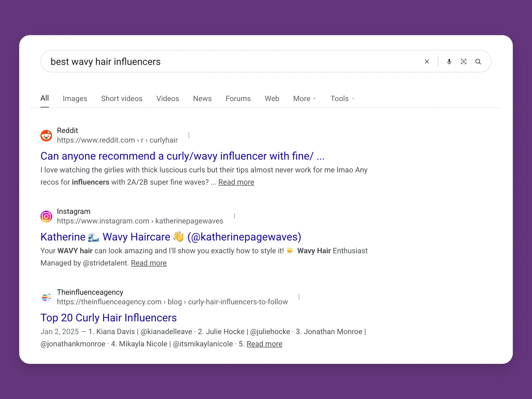Open the Videos tab
The width and height of the screenshot is (532, 399).
(168, 98)
